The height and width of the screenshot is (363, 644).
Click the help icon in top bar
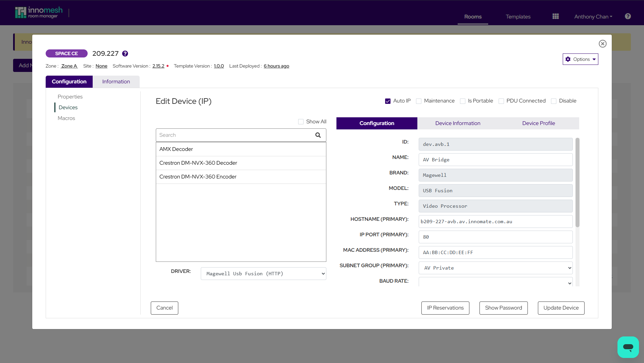click(x=628, y=16)
